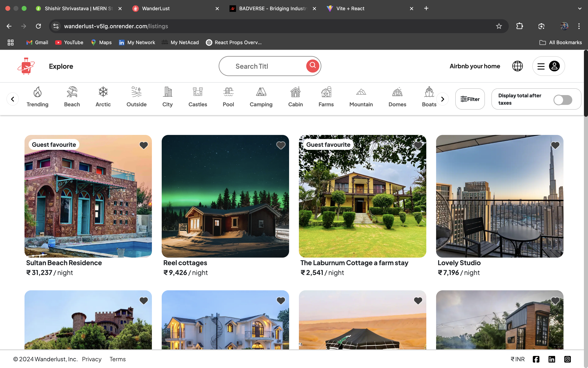Open the Gmail bookmark
The image size is (588, 368).
37,42
